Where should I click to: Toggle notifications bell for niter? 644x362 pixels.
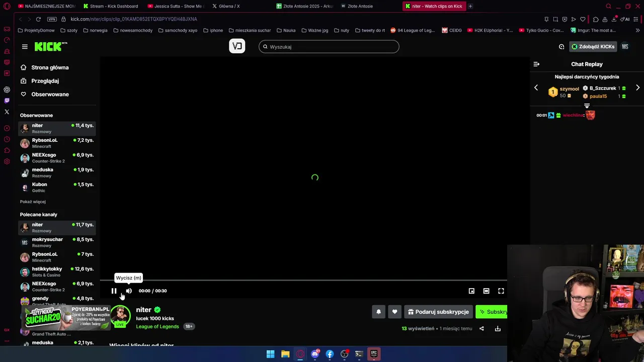379,312
